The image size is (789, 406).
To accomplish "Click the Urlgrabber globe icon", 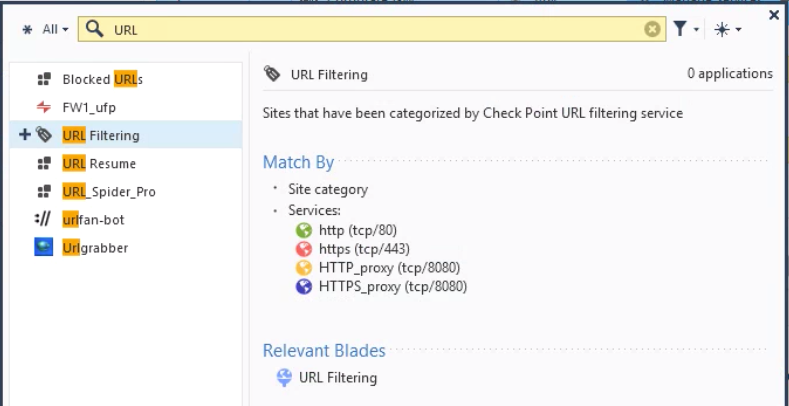I will click(x=44, y=248).
